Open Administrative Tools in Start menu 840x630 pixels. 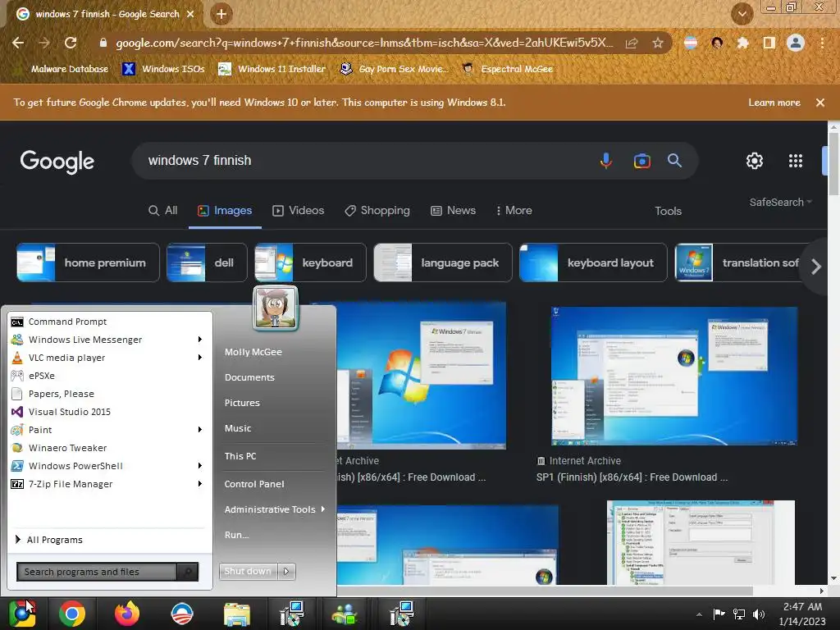269,509
